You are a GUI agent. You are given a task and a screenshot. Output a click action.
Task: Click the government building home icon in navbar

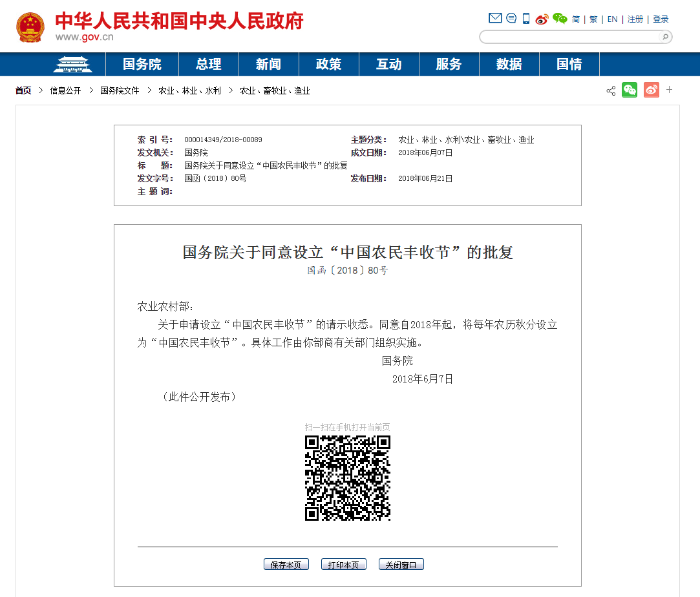click(x=72, y=65)
